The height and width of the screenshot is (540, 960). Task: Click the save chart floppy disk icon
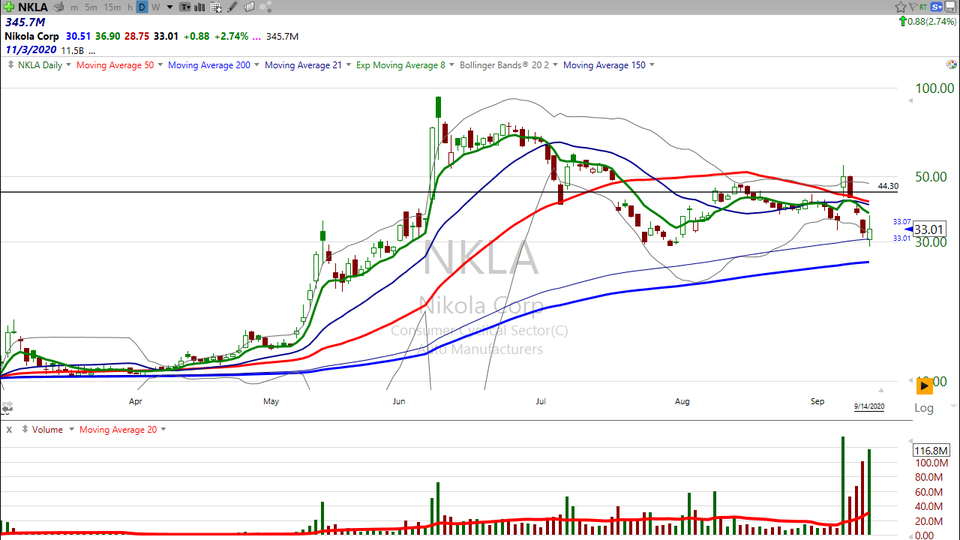[x=950, y=7]
